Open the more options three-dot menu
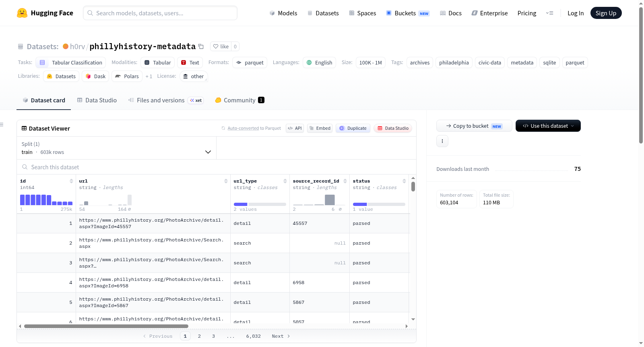Screen dimensions: 644x347 (x=442, y=141)
